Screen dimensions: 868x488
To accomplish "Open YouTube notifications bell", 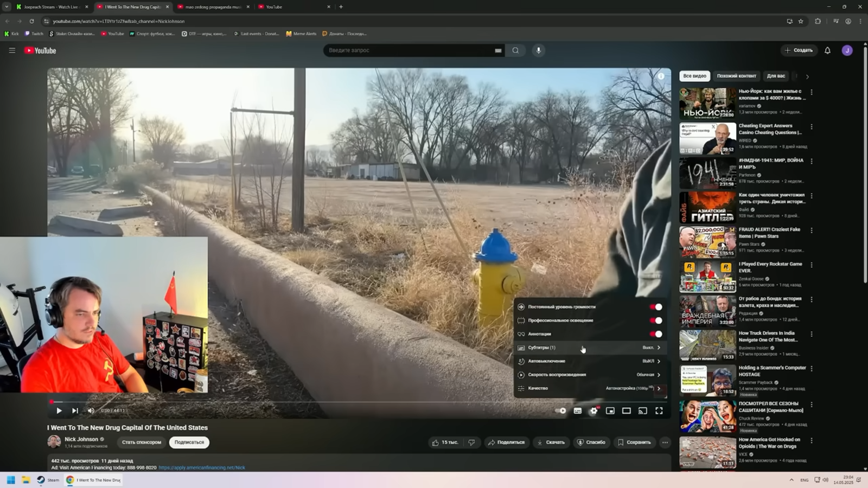I will click(827, 50).
